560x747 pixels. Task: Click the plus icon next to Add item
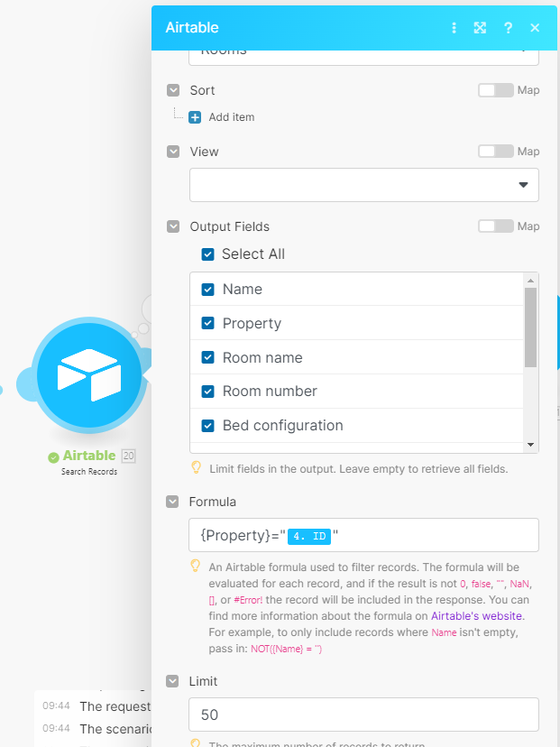pyautogui.click(x=195, y=117)
